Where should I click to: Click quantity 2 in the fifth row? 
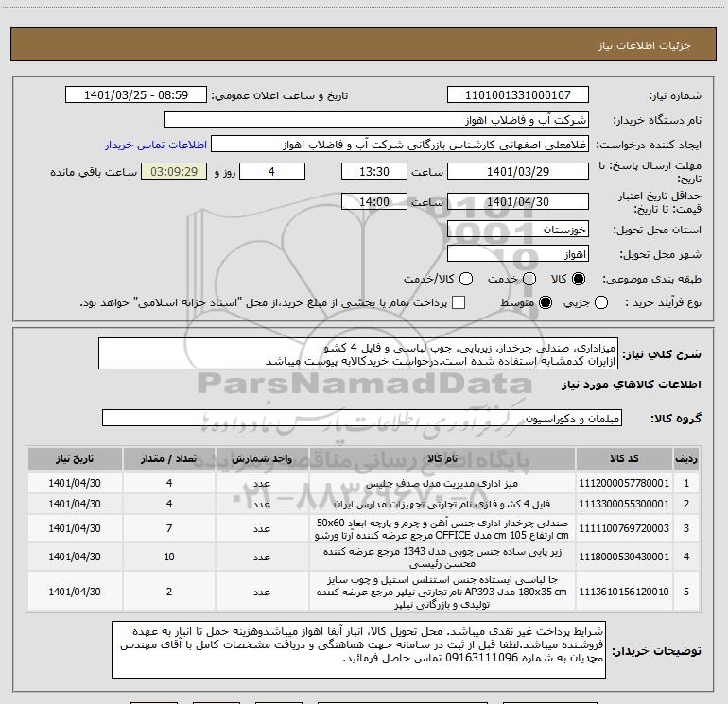coord(169,592)
